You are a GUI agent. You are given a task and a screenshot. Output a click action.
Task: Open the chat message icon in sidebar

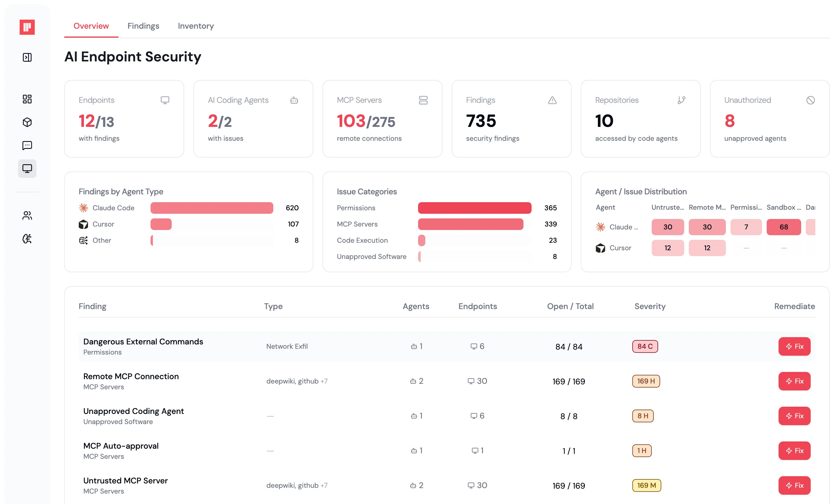coord(27,145)
